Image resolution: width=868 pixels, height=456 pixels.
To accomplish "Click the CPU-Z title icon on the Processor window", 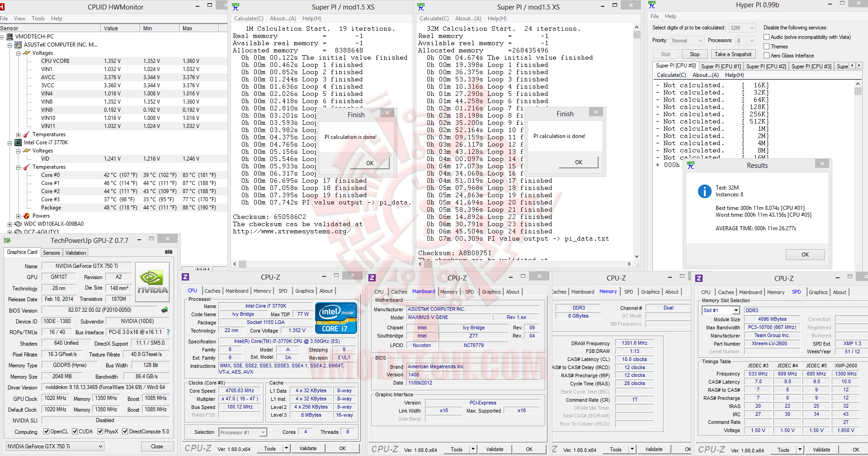I will coord(185,277).
